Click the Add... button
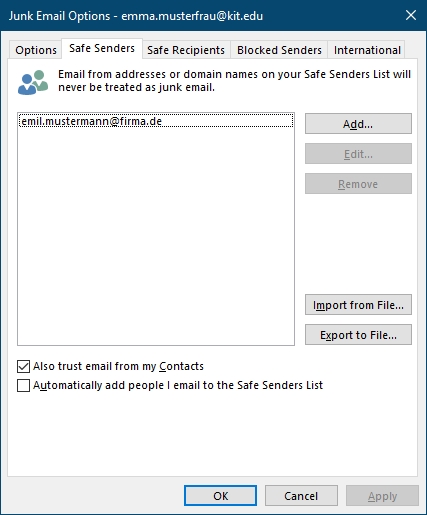The width and height of the screenshot is (427, 515). [358, 124]
